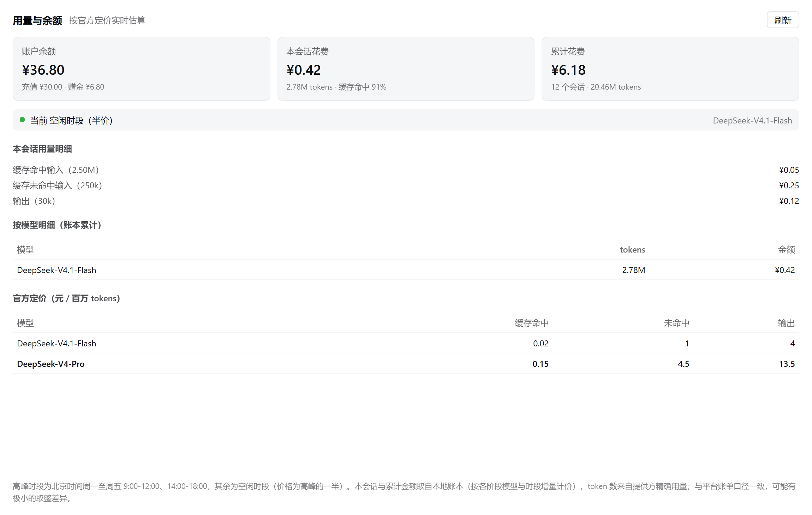Viewport: 812px width, 515px height.
Task: Click the ¥0.25 cache-miss input amount
Action: [789, 186]
